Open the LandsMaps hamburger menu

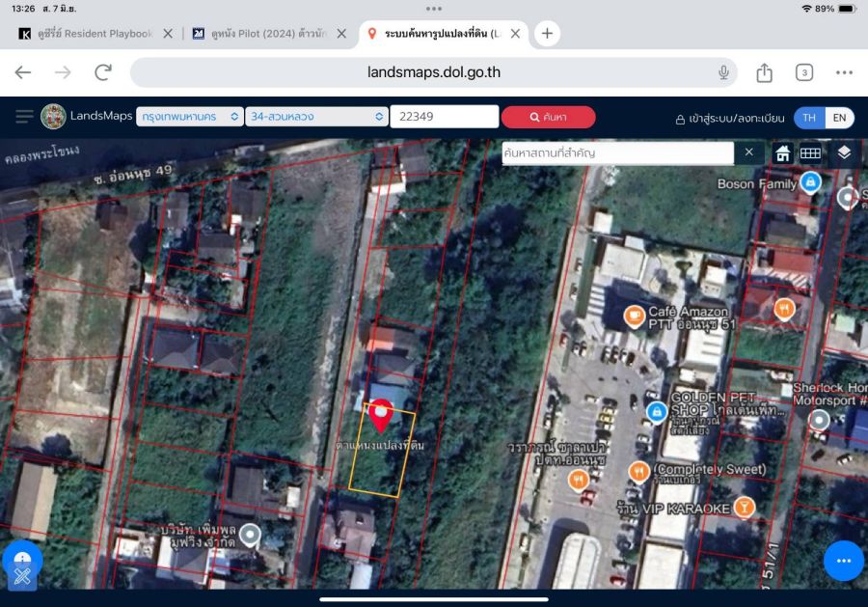click(24, 117)
